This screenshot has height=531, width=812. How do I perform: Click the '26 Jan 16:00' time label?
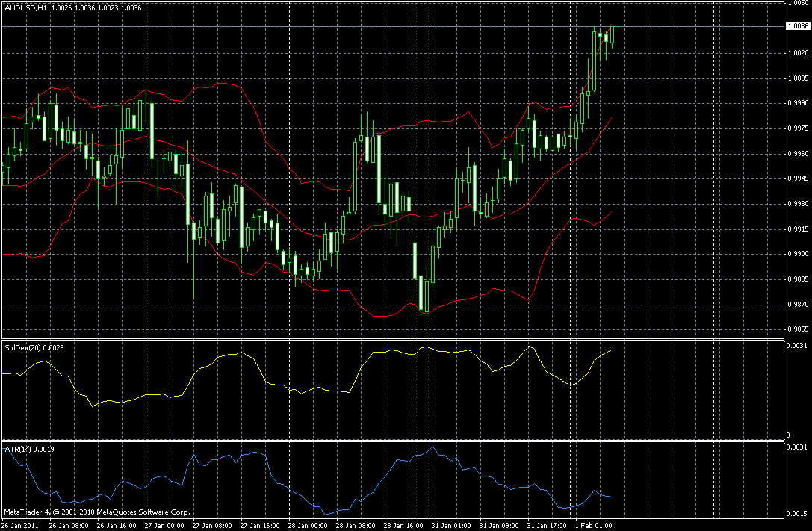pos(117,526)
